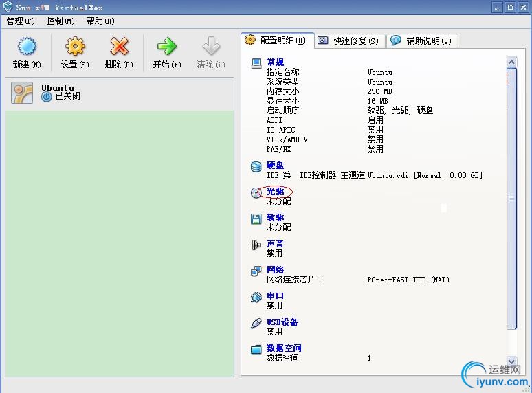The width and height of the screenshot is (532, 393).
Task: Click the IO APIC row label
Action: click(280, 130)
